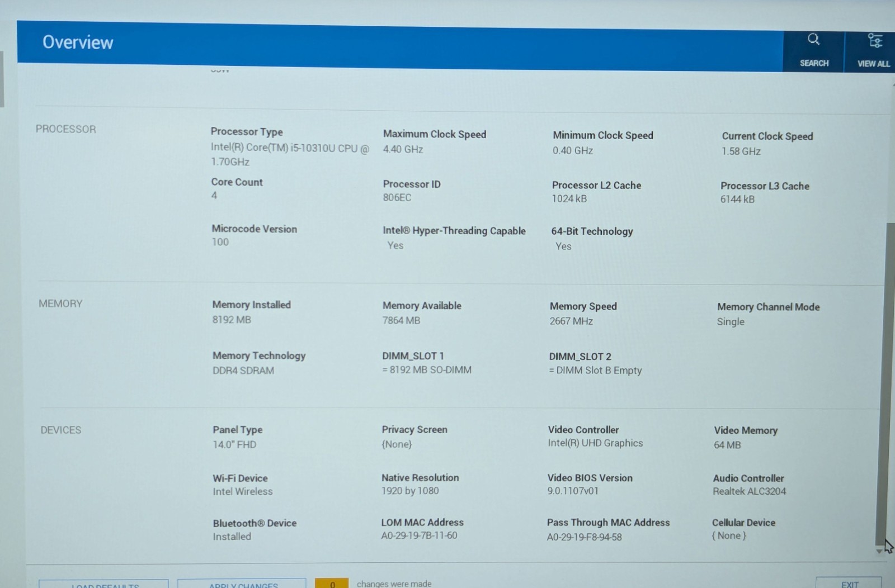Click the DIMM_SLOT 2 label
Screen dimensions: 895x588
pos(580,357)
